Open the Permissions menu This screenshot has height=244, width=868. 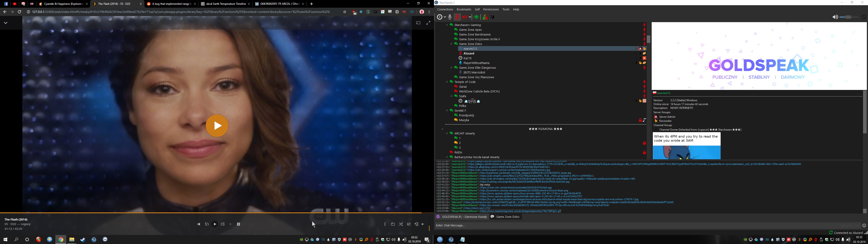pos(491,9)
